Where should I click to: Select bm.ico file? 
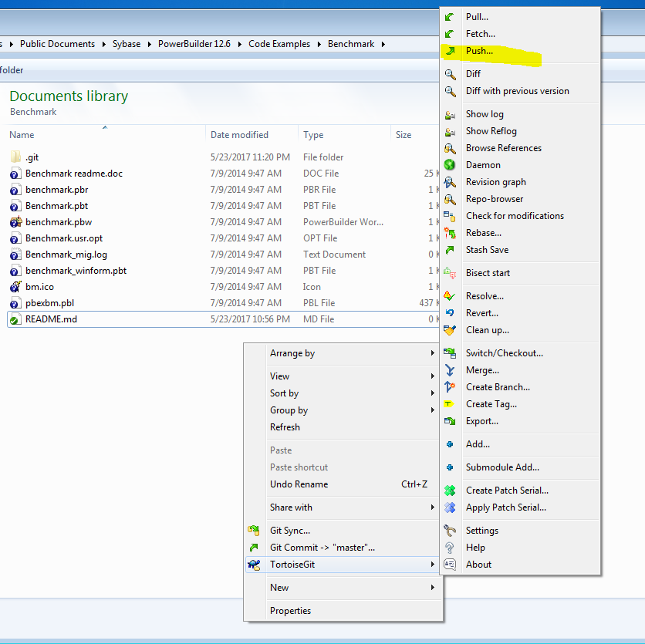(39, 287)
